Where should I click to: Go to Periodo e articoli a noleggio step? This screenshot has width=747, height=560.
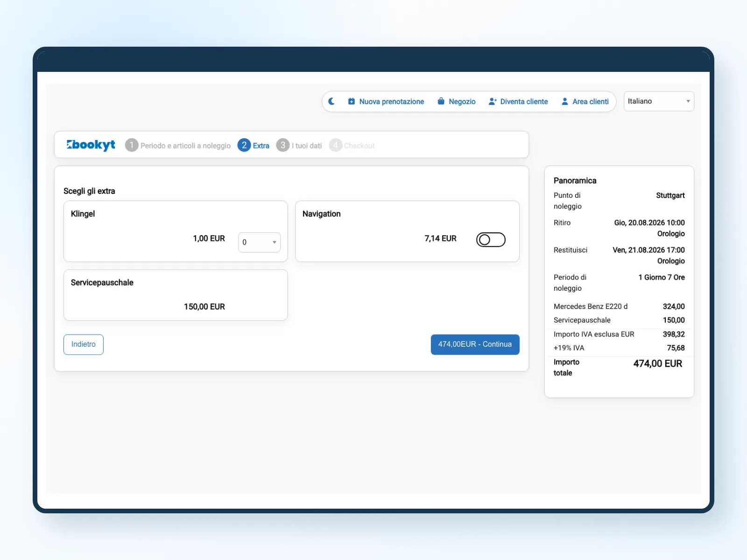point(185,146)
